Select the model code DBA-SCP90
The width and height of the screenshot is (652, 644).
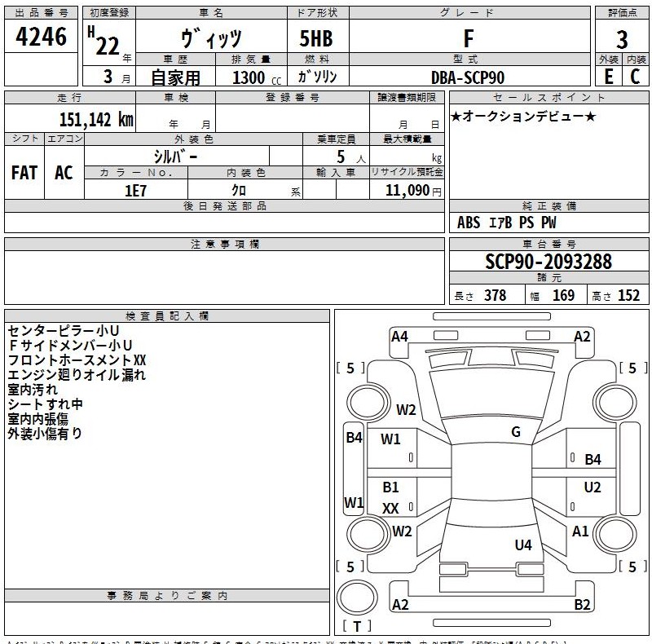click(x=468, y=77)
